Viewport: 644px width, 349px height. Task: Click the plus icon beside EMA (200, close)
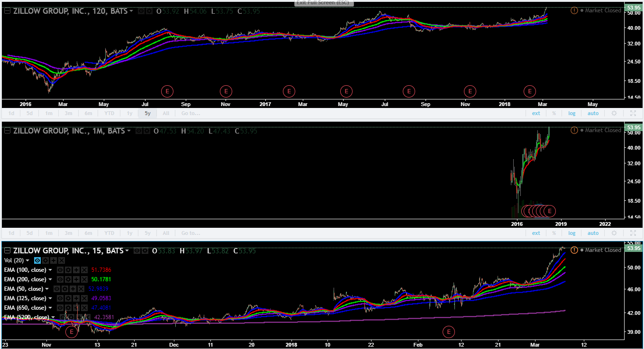[76, 279]
